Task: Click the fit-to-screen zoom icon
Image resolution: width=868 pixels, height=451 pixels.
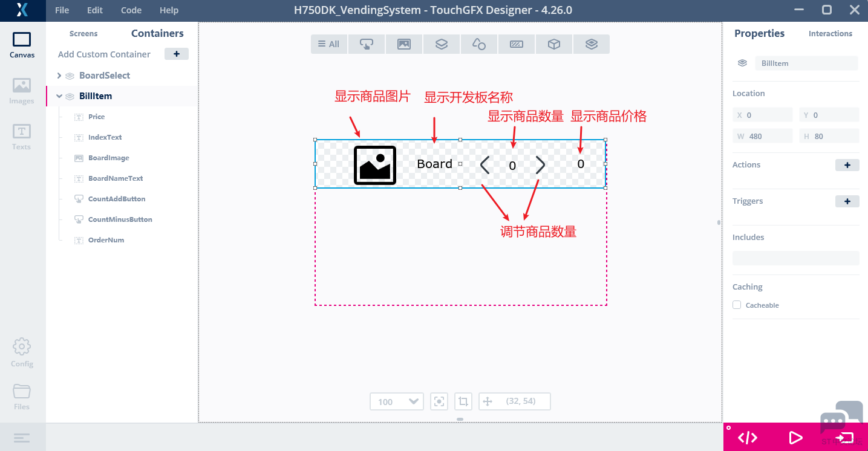Action: [x=439, y=401]
